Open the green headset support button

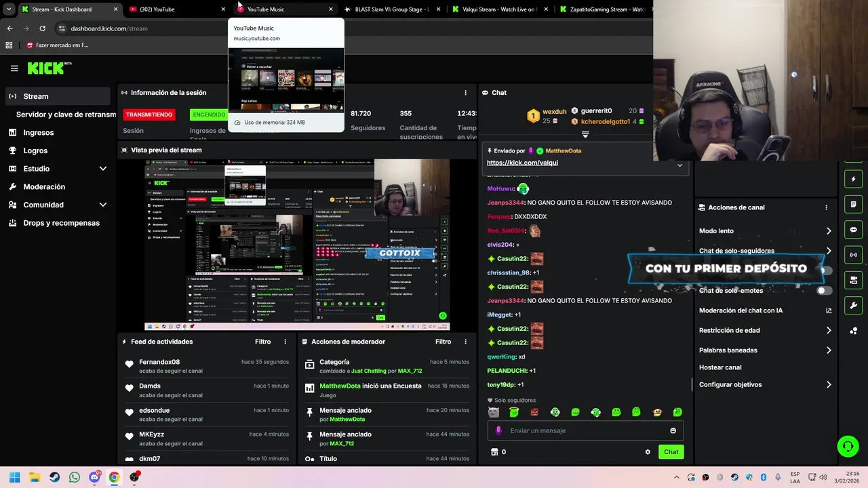tap(848, 446)
